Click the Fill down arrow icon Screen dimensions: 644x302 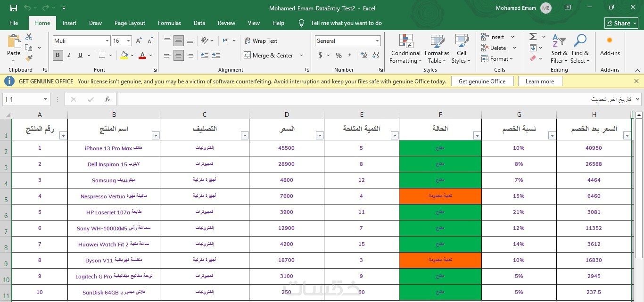[x=533, y=48]
